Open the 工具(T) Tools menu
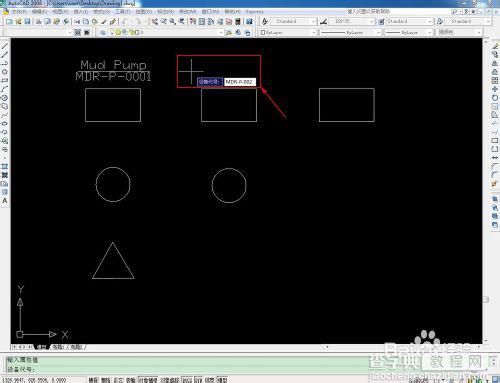 click(x=123, y=12)
